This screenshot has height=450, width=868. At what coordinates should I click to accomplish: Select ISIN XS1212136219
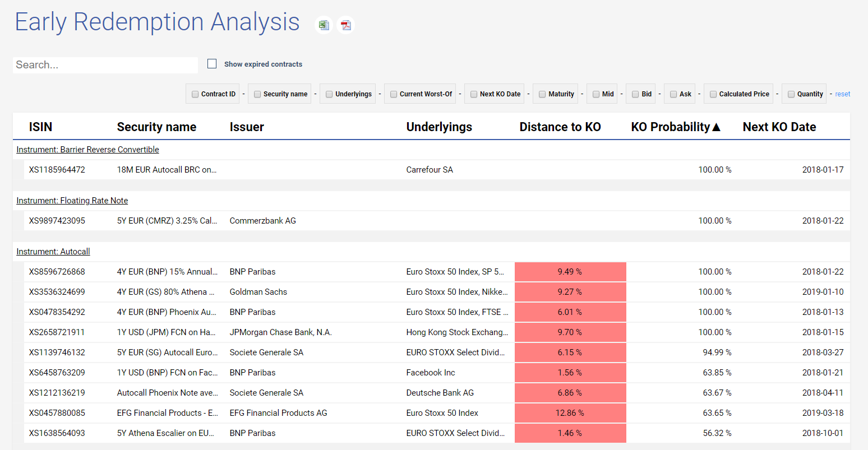tap(57, 393)
